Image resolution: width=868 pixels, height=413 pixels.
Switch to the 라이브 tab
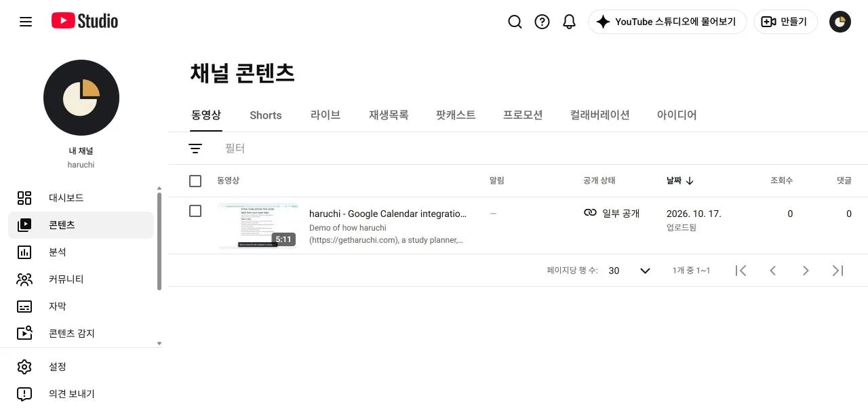(x=325, y=115)
